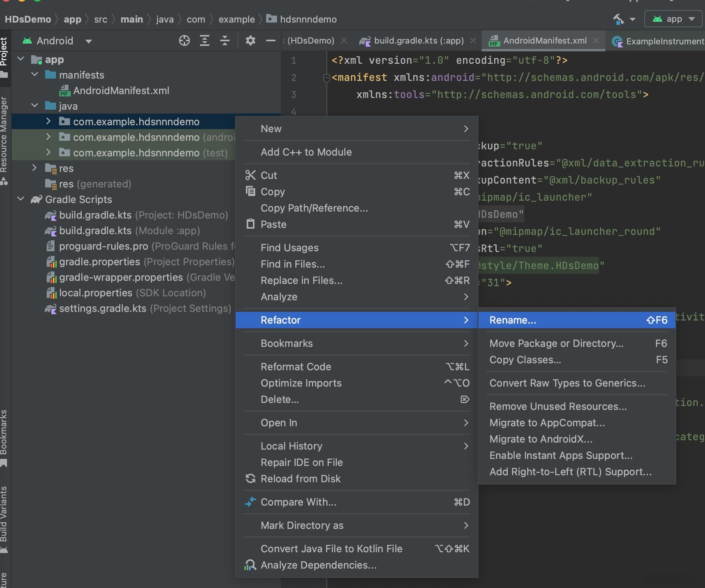Viewport: 705px width, 588px height.
Task: Click the fold marker on the manifest line
Action: (x=326, y=78)
